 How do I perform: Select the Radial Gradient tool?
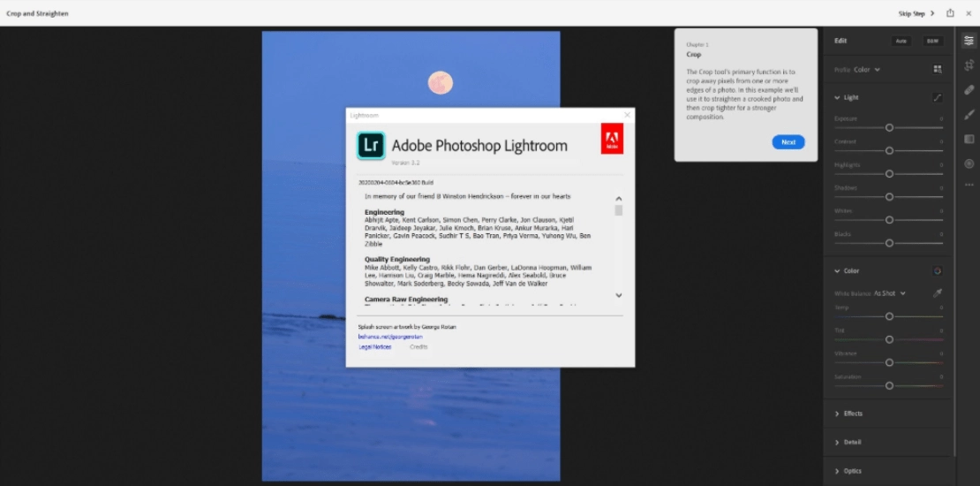969,163
